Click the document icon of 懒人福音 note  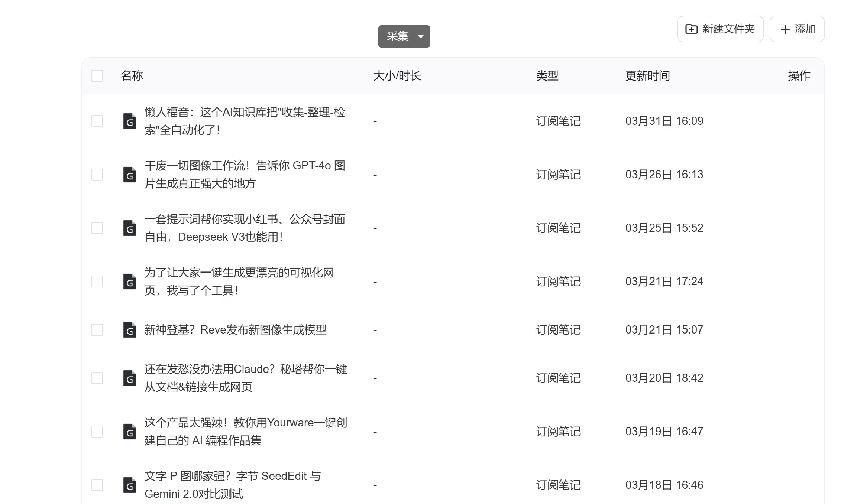pyautogui.click(x=129, y=121)
